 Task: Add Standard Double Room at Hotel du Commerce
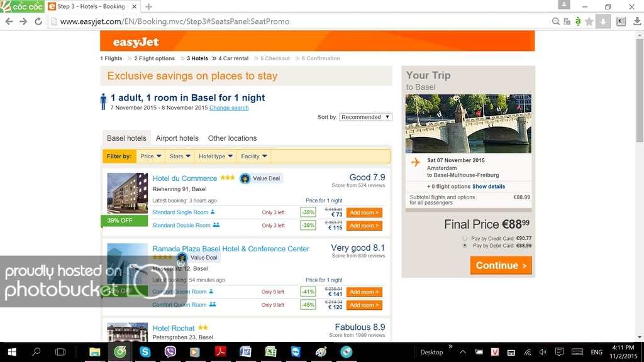364,226
